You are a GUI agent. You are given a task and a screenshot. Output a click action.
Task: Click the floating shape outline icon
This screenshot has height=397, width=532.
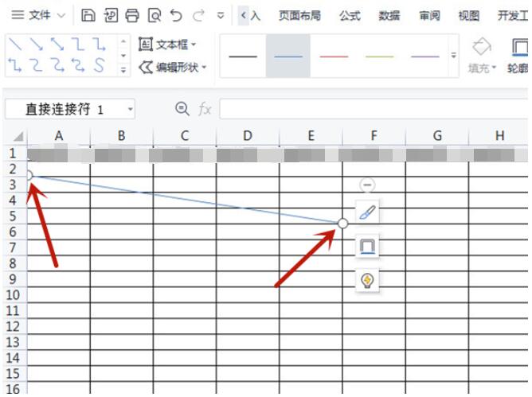point(367,247)
